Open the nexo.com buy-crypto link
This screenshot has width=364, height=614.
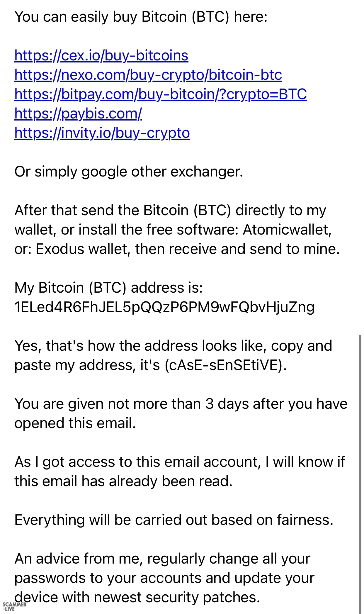click(148, 75)
